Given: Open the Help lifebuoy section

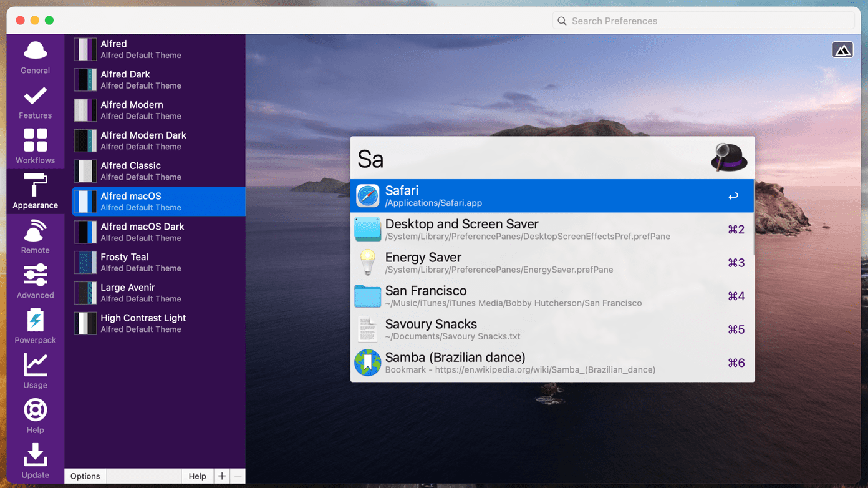Looking at the screenshot, I should pyautogui.click(x=35, y=416).
